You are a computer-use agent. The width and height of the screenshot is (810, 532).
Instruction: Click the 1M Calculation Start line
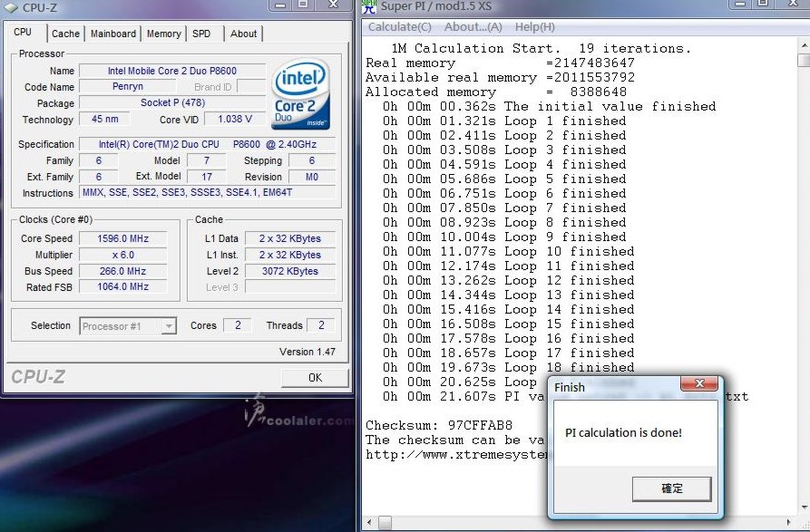(x=541, y=49)
